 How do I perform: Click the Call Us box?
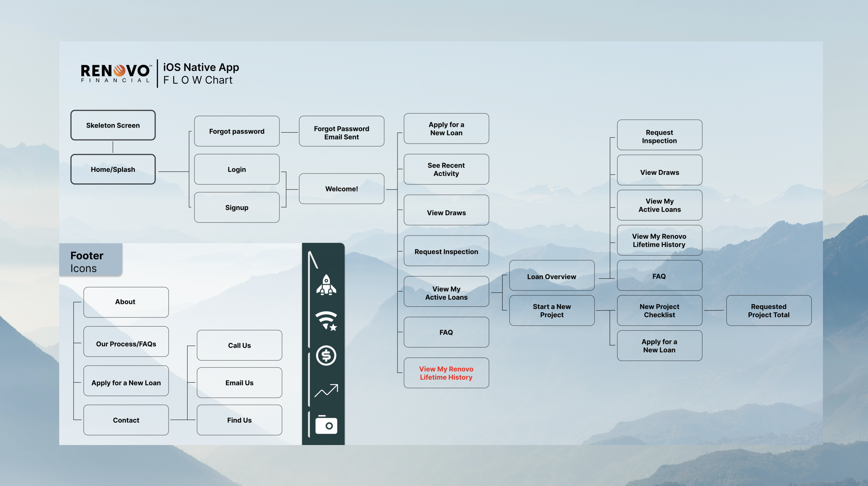click(239, 345)
